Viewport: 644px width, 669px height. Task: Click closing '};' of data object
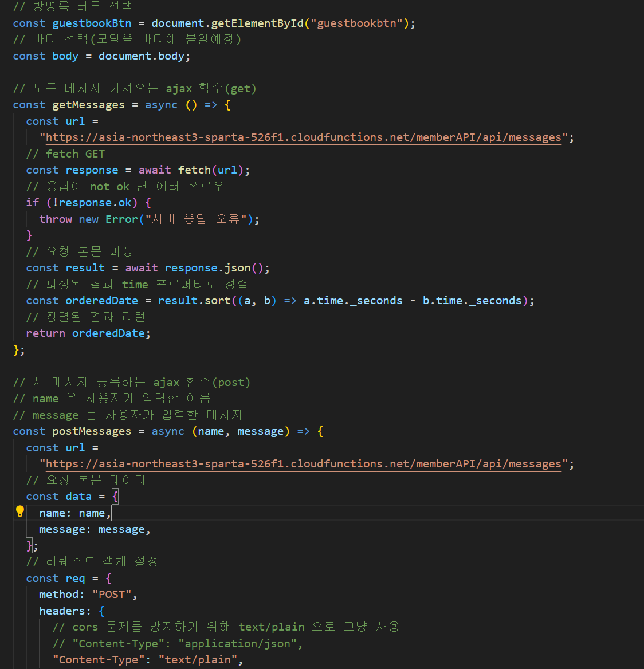32,546
